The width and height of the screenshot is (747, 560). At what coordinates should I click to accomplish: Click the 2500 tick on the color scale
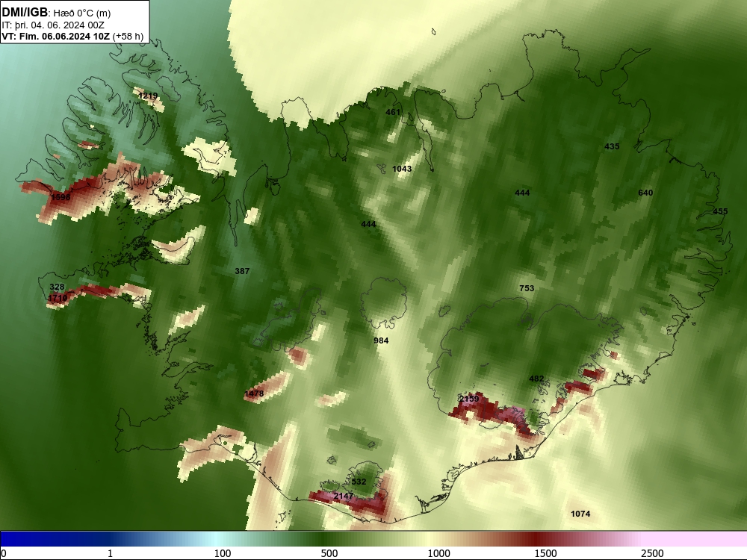652,553
